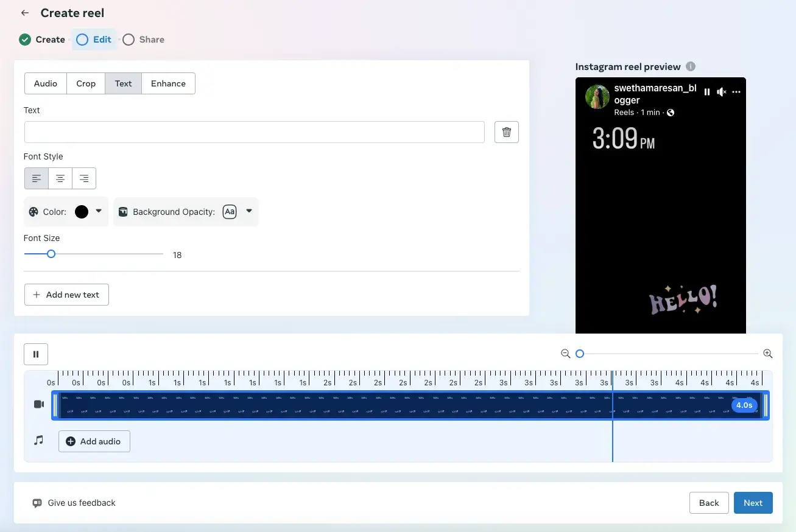This screenshot has width=796, height=532.
Task: Click the left trim handle of video clip
Action: click(55, 405)
